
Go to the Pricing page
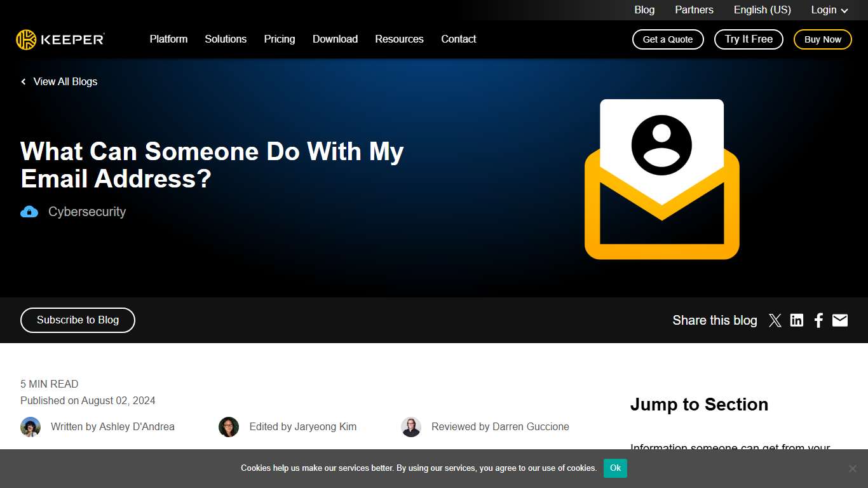(x=280, y=39)
